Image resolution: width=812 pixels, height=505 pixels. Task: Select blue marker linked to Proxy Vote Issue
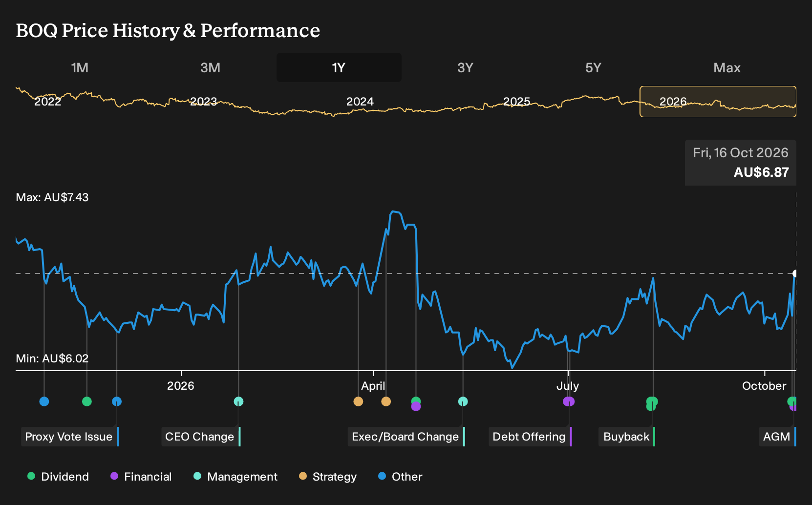[117, 401]
